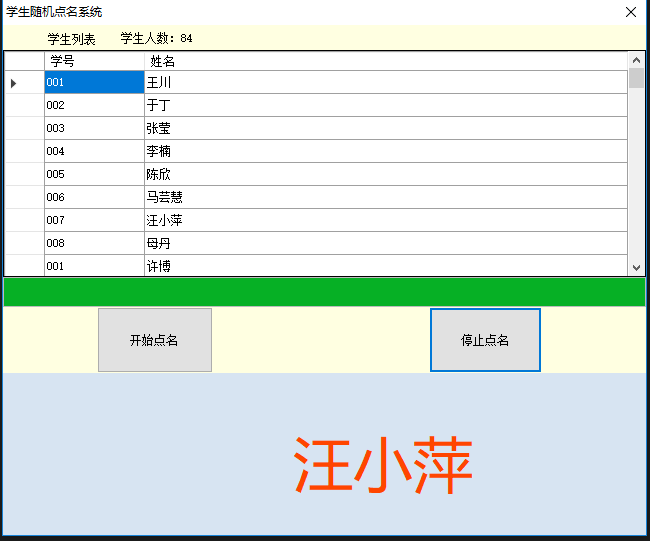This screenshot has height=541, width=650.
Task: Click the scrollbar up arrow
Action: point(636,61)
